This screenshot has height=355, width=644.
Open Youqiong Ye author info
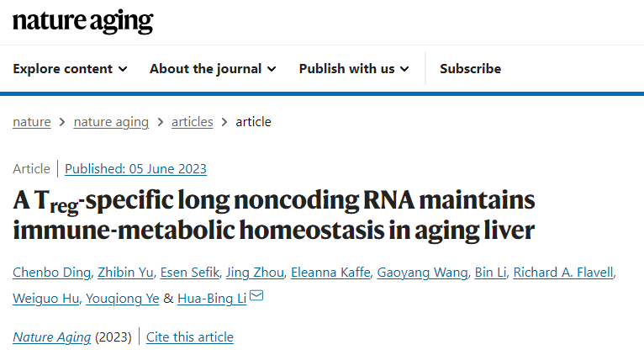[123, 299]
